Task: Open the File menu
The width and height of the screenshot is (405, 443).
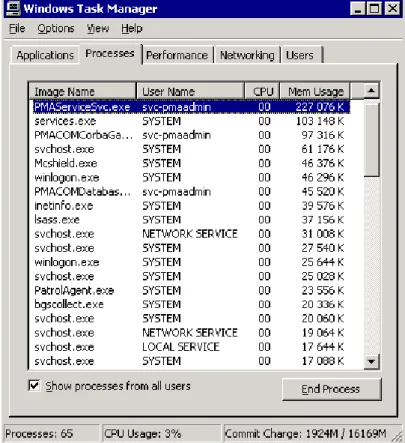Action: (17, 29)
